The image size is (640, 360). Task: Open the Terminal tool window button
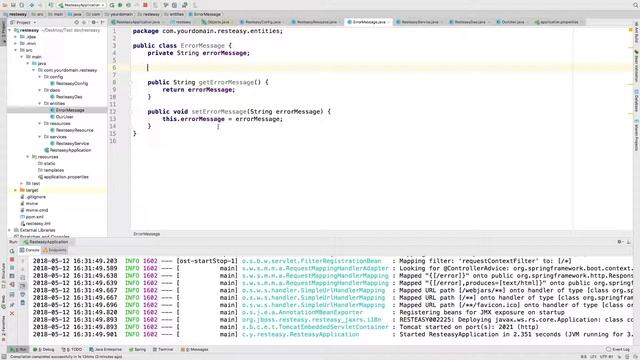[x=163, y=349]
